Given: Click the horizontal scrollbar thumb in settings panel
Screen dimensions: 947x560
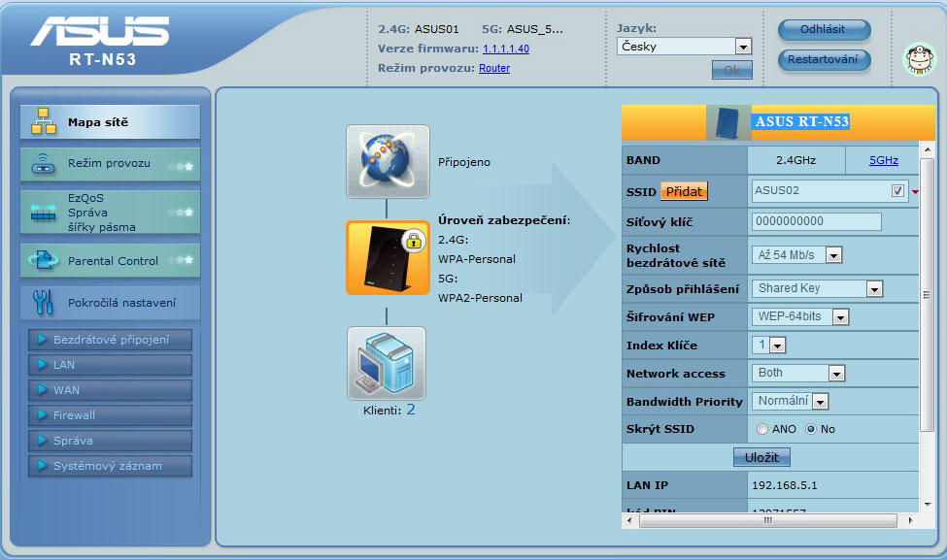Looking at the screenshot, I should point(768,520).
